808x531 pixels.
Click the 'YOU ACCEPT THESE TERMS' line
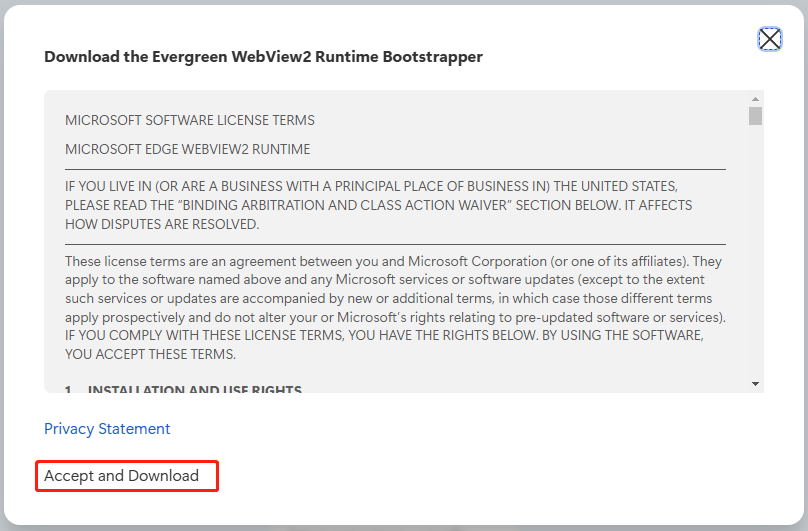click(148, 354)
